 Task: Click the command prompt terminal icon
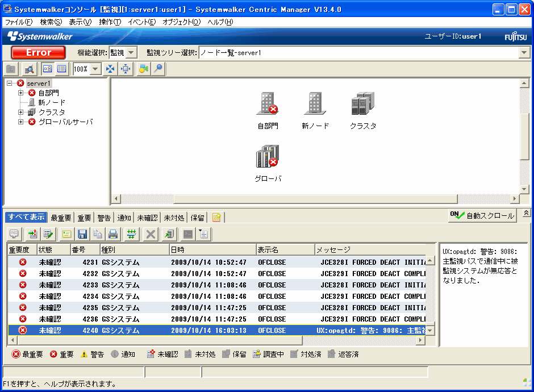188,234
